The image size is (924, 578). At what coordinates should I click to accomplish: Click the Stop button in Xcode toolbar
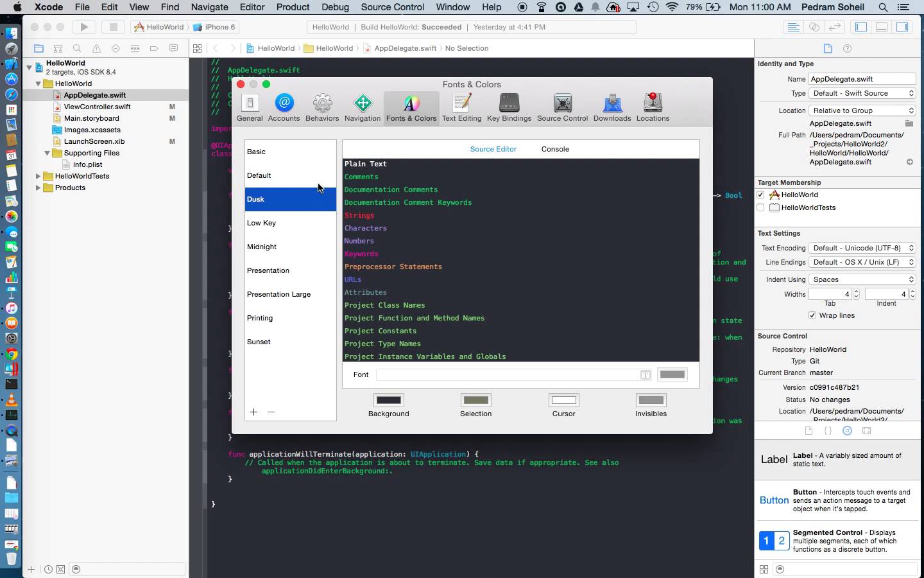[113, 27]
